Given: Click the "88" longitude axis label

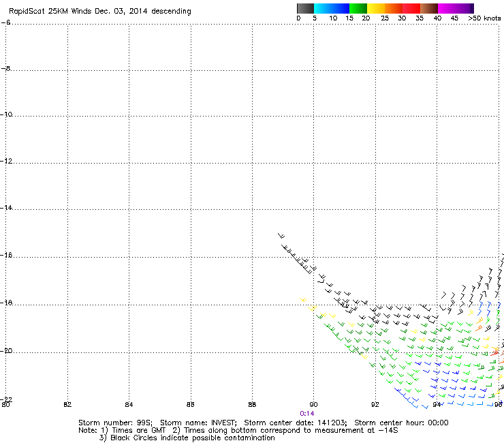Looking at the screenshot, I should 252,404.
